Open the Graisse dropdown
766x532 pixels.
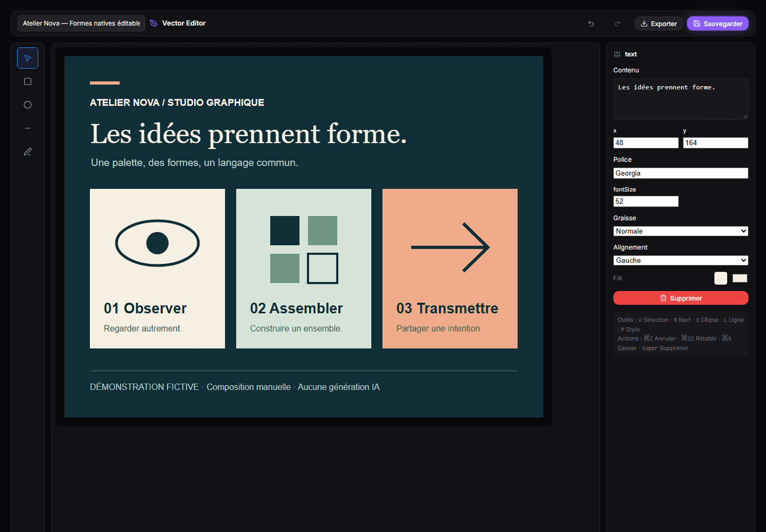click(681, 231)
